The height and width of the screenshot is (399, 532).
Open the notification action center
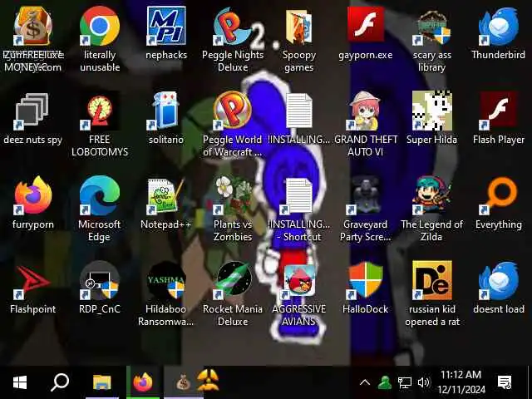[505, 382]
